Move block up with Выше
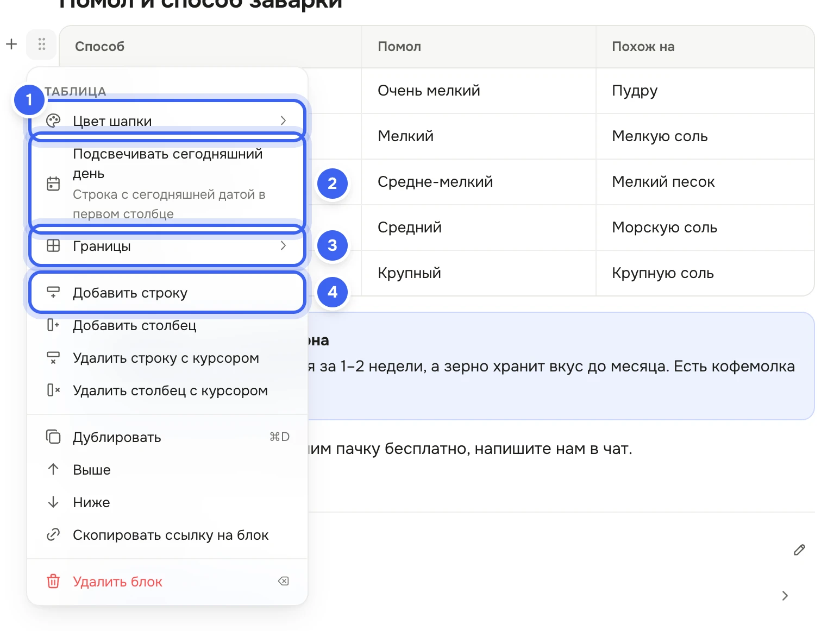This screenshot has width=840, height=631. pyautogui.click(x=167, y=470)
